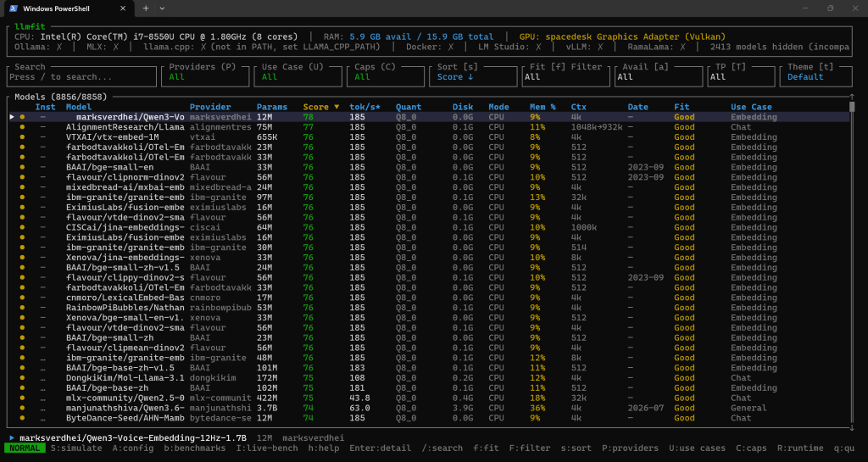868x462 pixels.
Task: Click the yellow dot of CISCai/jina-embeddings row
Action: [22, 227]
